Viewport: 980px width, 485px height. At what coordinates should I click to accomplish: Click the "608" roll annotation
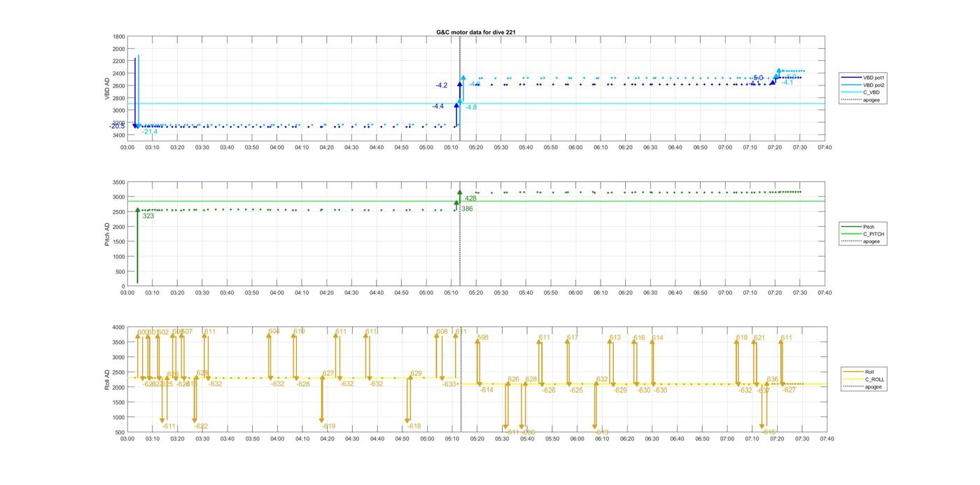click(442, 332)
